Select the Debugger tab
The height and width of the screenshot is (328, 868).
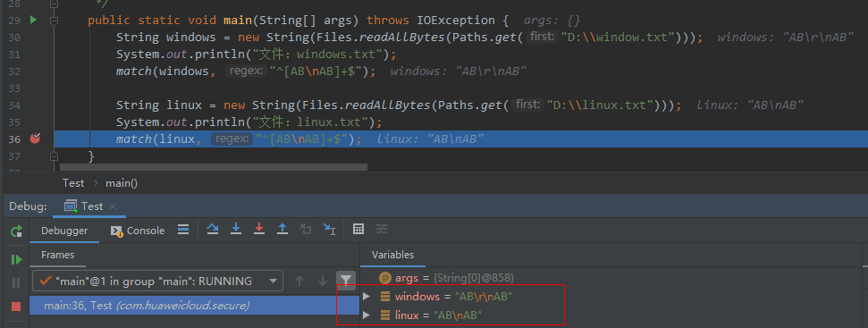[x=64, y=231]
